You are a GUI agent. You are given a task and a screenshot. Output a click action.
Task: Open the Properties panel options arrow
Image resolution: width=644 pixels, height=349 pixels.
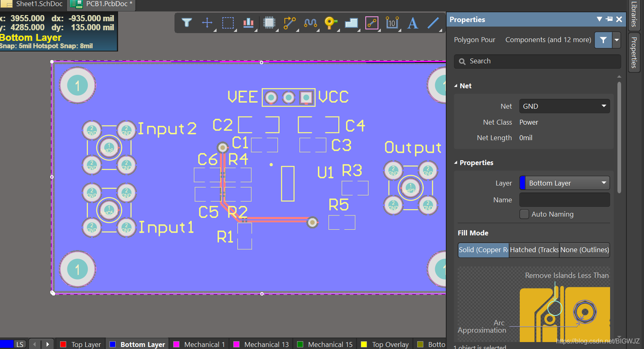pyautogui.click(x=599, y=19)
